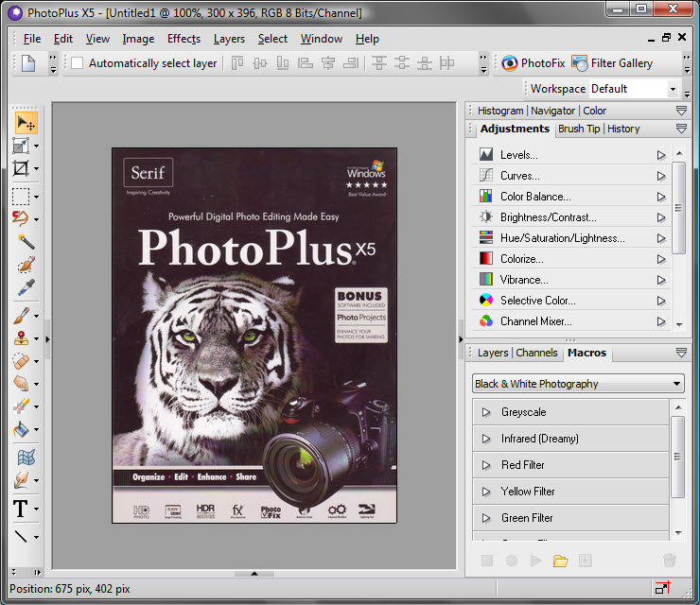Switch to the Navigator tab
700x605 pixels.
point(552,111)
